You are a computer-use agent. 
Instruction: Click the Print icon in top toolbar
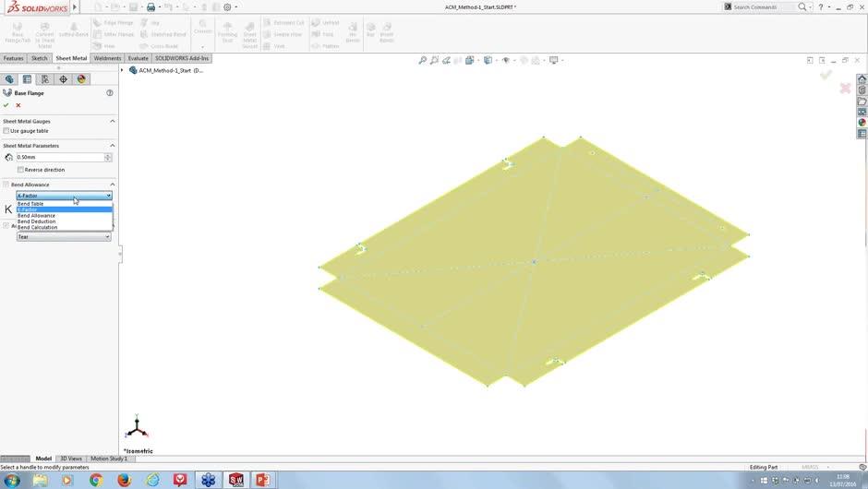151,7
